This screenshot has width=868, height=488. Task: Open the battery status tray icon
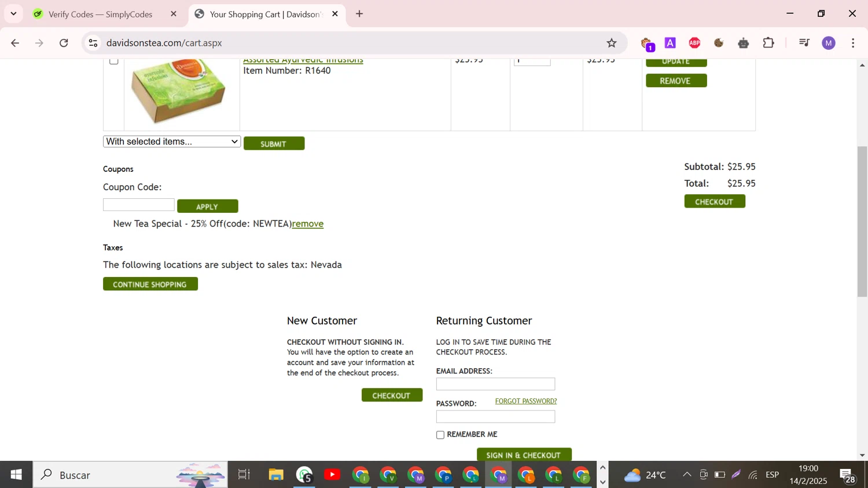[x=720, y=475]
